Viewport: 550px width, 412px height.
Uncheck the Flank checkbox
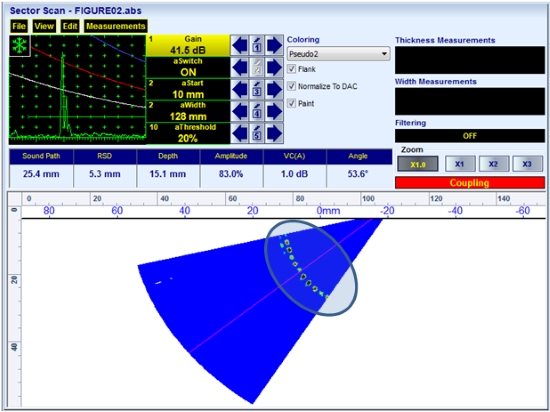(x=291, y=69)
